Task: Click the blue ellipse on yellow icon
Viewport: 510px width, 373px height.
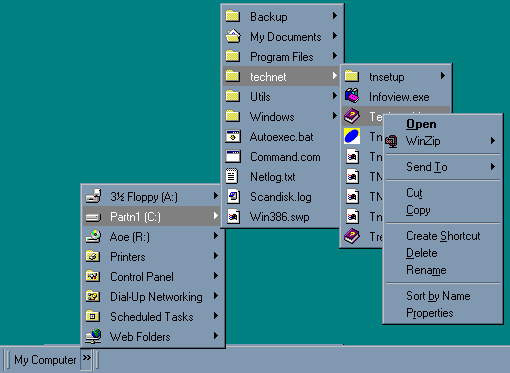Action: pyautogui.click(x=352, y=136)
